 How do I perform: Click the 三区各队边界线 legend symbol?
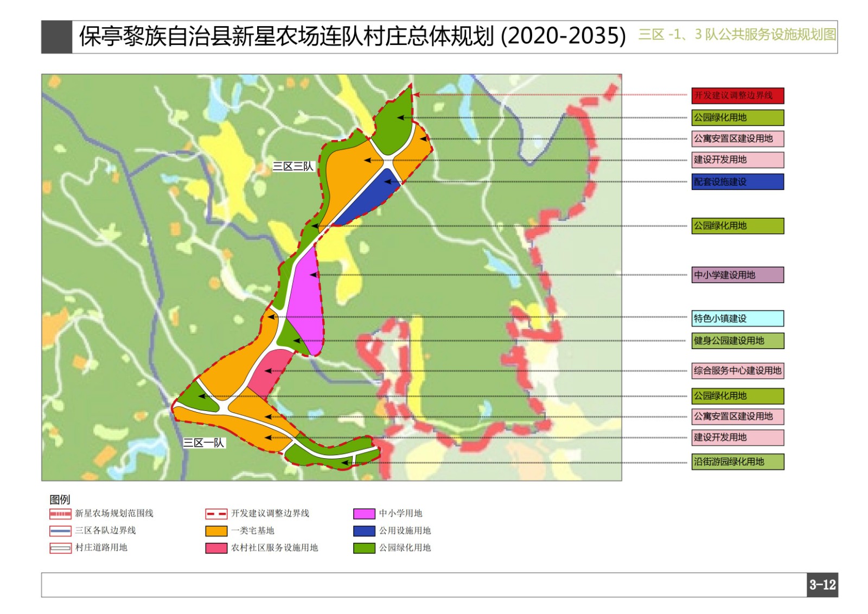coord(60,531)
